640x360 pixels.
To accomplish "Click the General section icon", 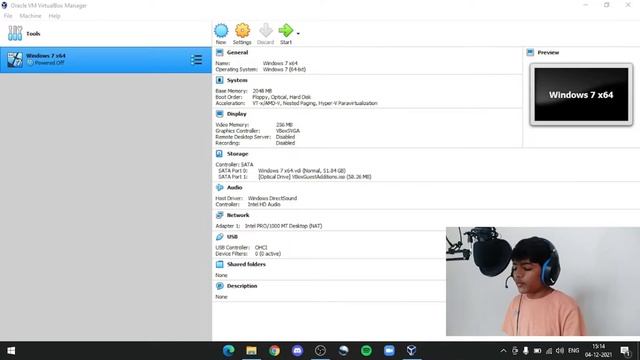I will (x=220, y=53).
